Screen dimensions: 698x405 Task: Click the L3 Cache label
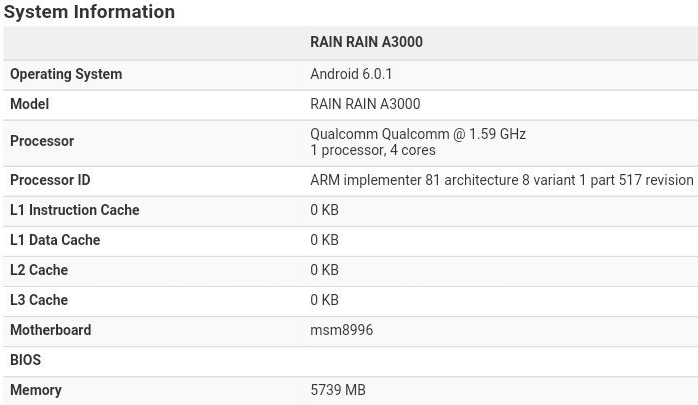pyautogui.click(x=39, y=300)
